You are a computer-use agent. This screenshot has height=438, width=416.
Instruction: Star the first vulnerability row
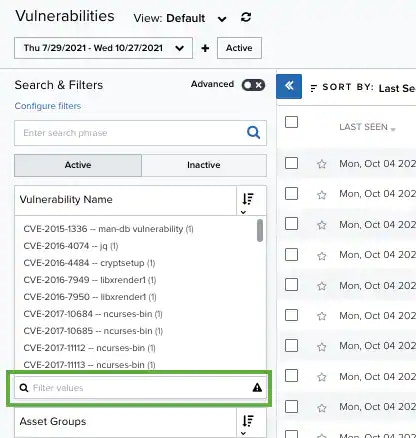[322, 164]
